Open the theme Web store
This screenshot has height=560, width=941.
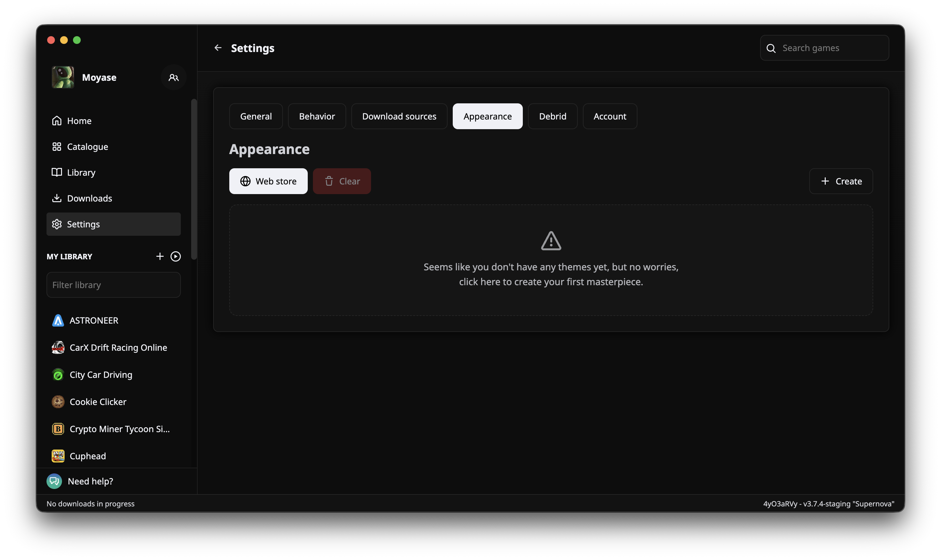point(268,181)
